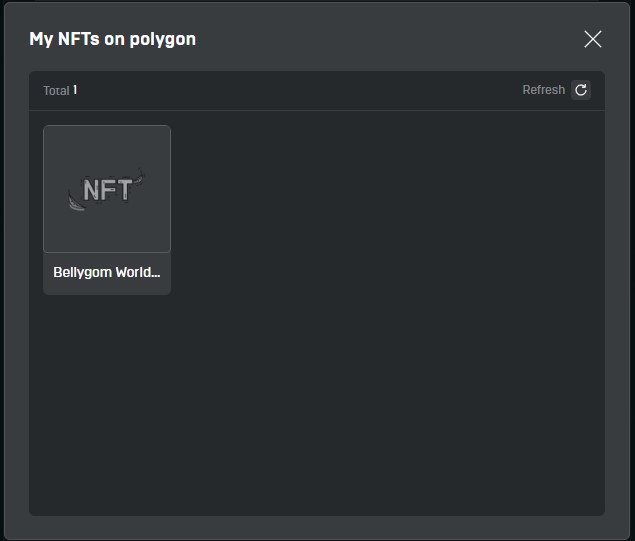Close the My NFTs on polygon dialog

(593, 39)
